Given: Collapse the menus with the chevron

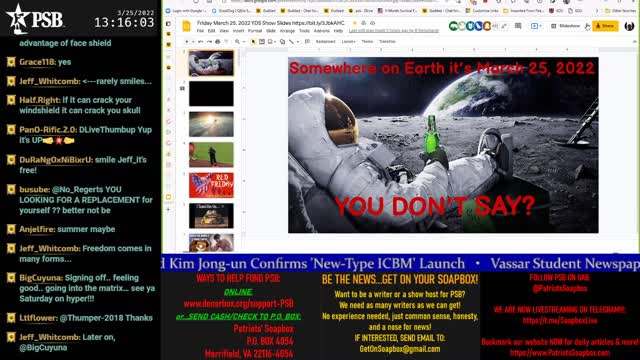Looking at the screenshot, I should coord(634,42).
